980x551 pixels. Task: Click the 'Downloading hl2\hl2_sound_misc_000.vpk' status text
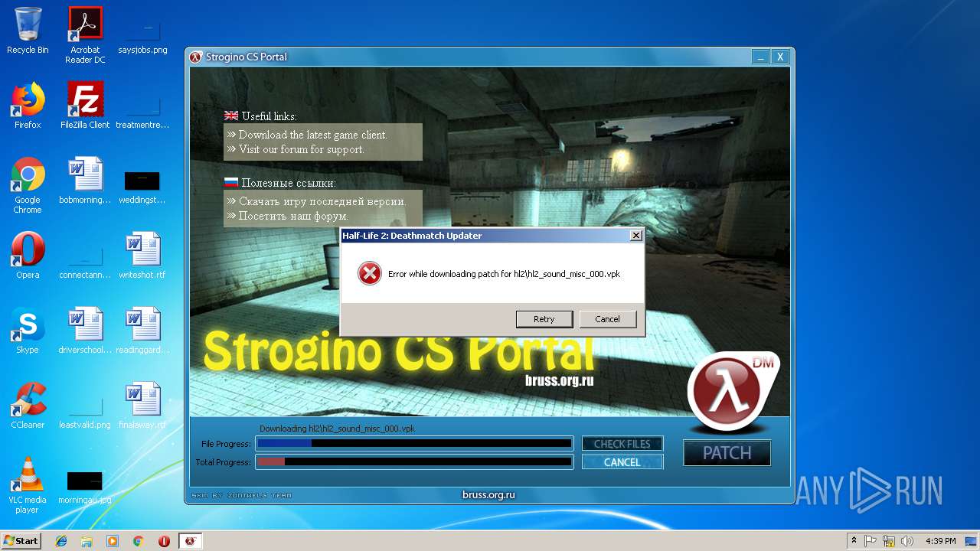pos(337,429)
